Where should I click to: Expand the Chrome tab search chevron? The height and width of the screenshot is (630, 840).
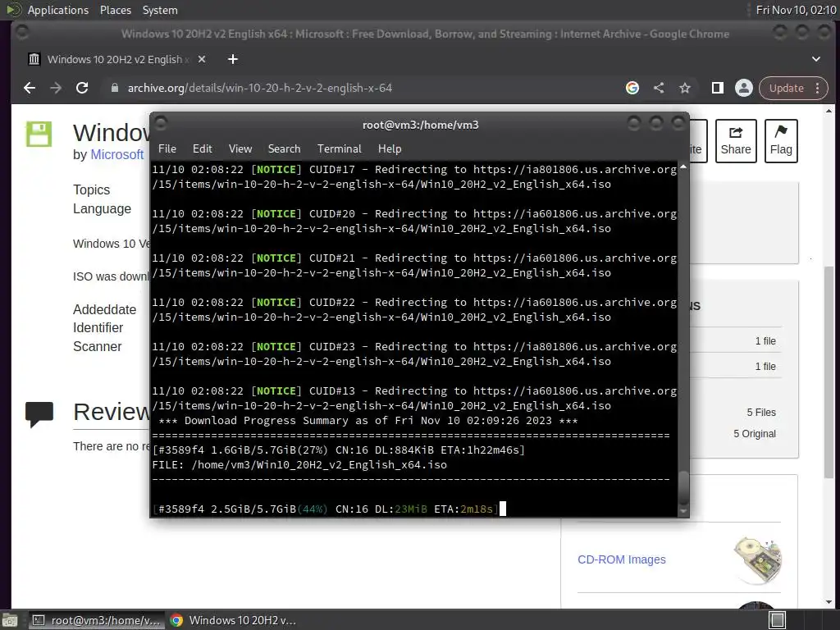coord(816,59)
